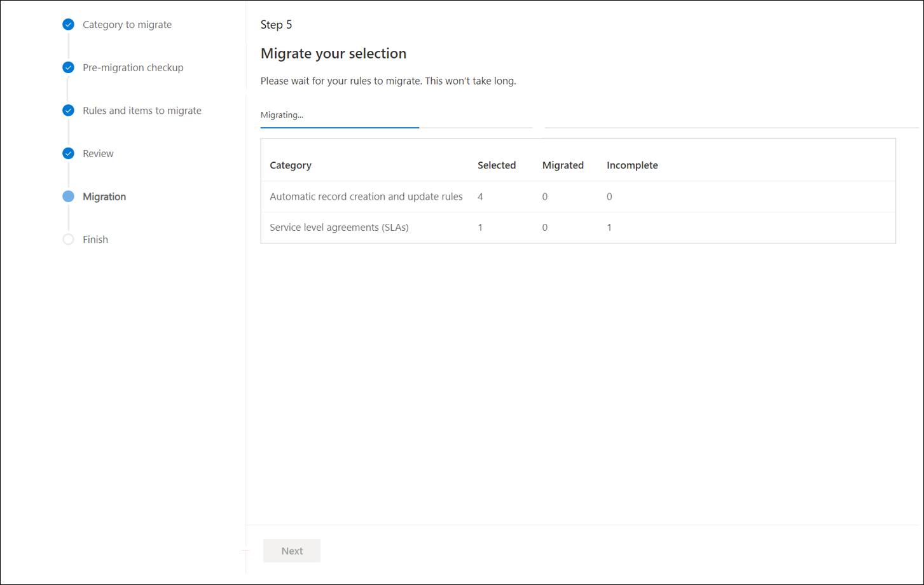Select the Migration step label
The height and width of the screenshot is (585, 924).
pyautogui.click(x=104, y=196)
